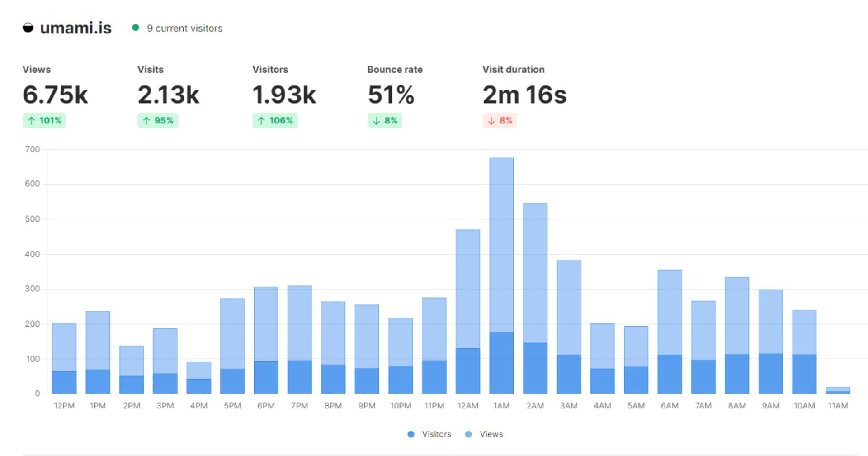
Task: Click the red down arrow under Visit duration
Action: pos(491,120)
